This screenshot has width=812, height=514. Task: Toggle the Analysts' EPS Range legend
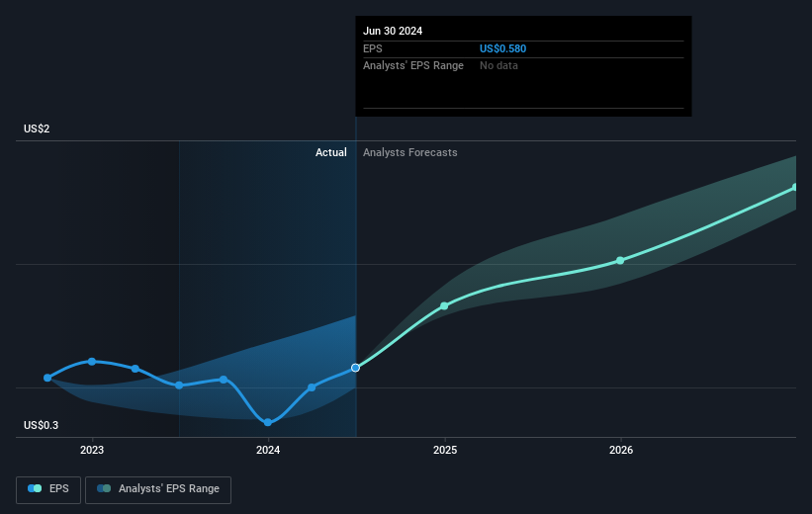pyautogui.click(x=158, y=489)
